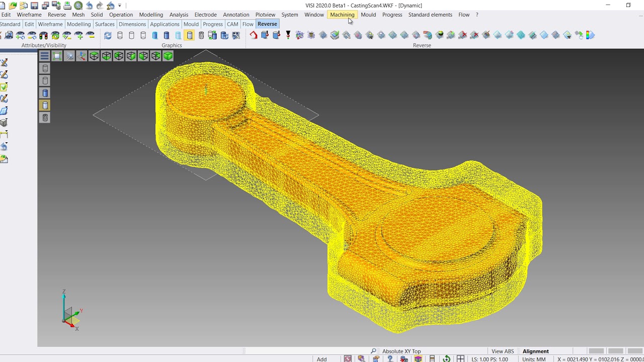
Task: Open the Machining menu
Action: pos(342,15)
